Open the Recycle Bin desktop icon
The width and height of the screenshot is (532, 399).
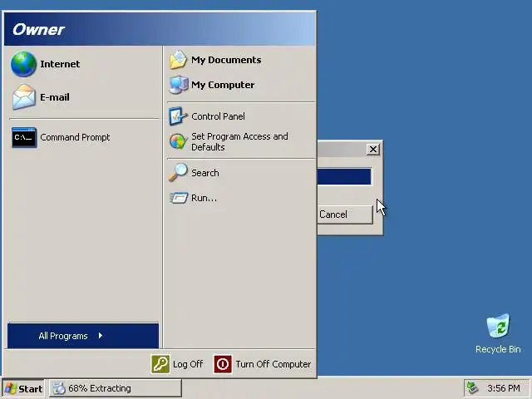click(498, 326)
